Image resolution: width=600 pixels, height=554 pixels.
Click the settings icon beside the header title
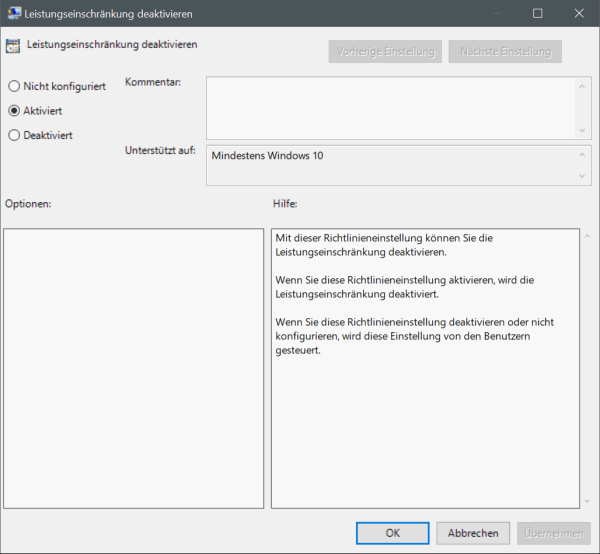coord(13,46)
